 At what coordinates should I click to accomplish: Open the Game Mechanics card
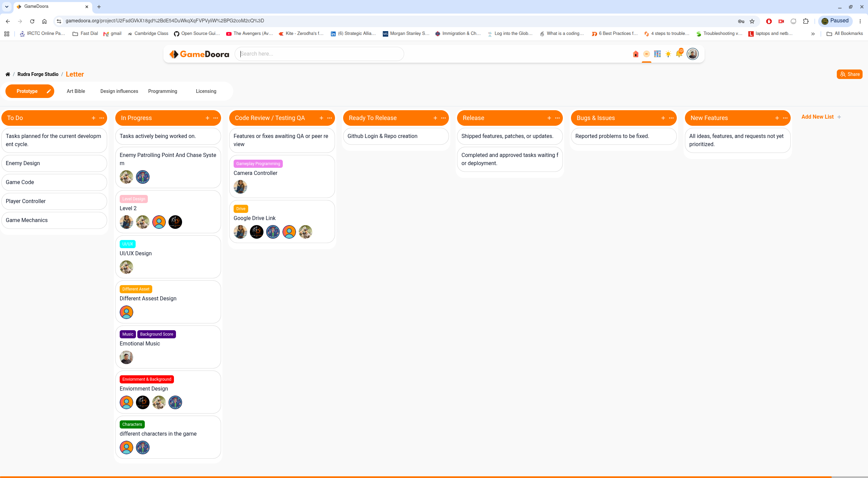[54, 220]
